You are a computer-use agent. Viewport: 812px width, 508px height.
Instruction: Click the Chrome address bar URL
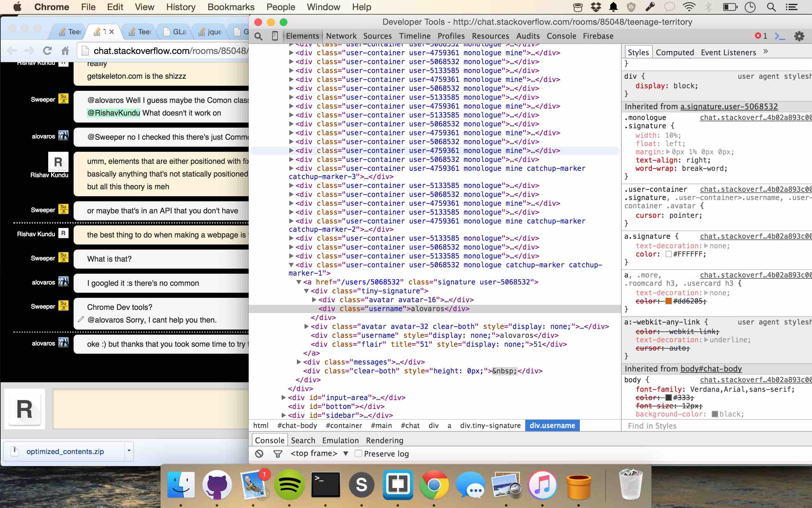point(171,51)
